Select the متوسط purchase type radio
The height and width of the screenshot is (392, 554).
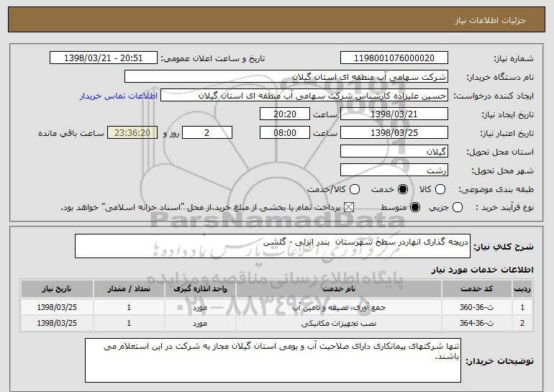tap(415, 207)
